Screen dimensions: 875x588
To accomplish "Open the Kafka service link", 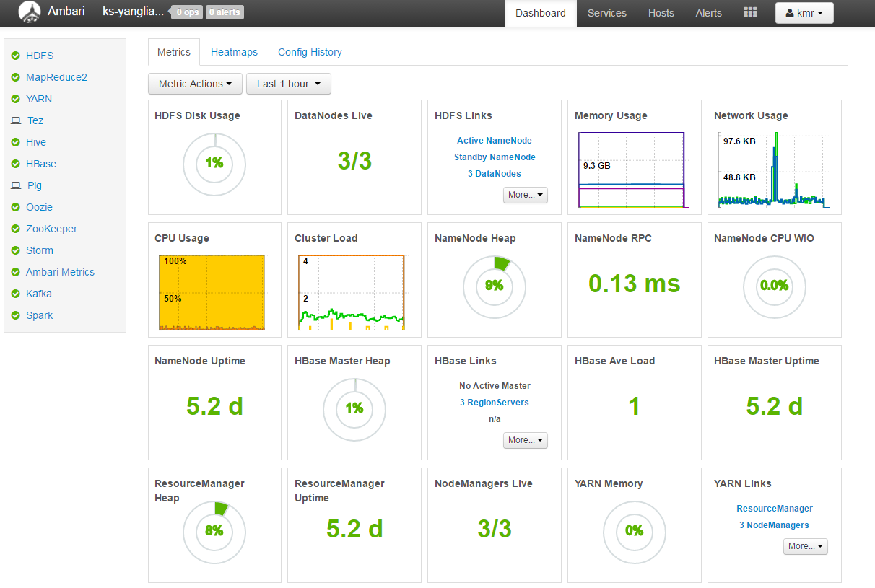I will tap(39, 294).
